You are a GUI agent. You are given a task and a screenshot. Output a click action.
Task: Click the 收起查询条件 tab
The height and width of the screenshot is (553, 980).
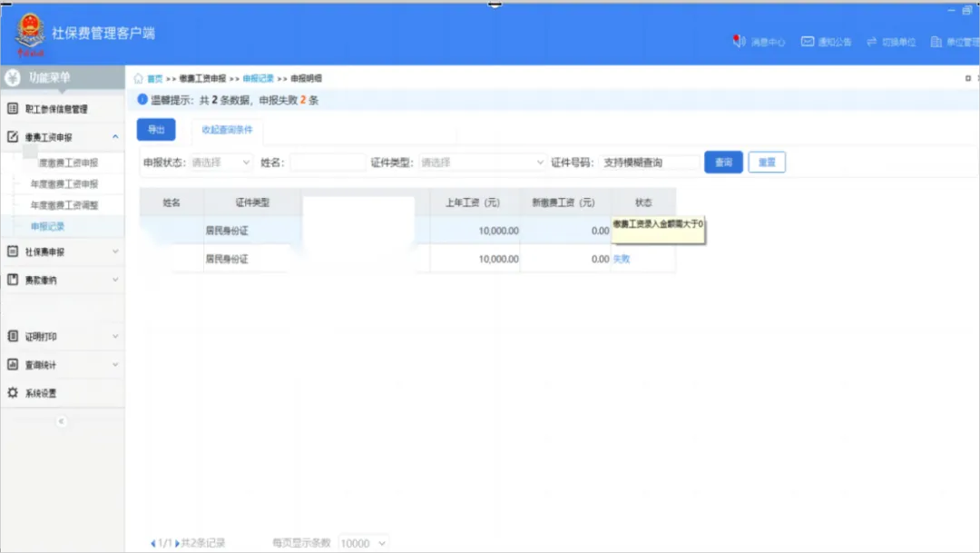pyautogui.click(x=227, y=130)
